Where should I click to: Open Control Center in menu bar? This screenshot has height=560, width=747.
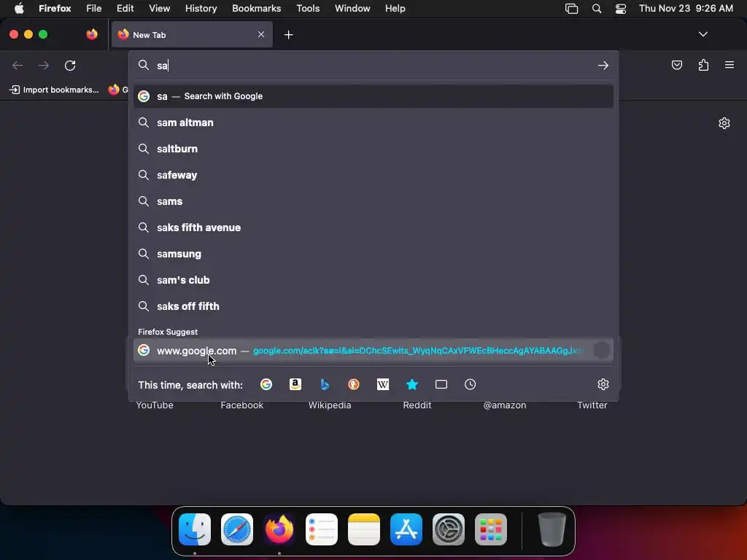tap(621, 9)
